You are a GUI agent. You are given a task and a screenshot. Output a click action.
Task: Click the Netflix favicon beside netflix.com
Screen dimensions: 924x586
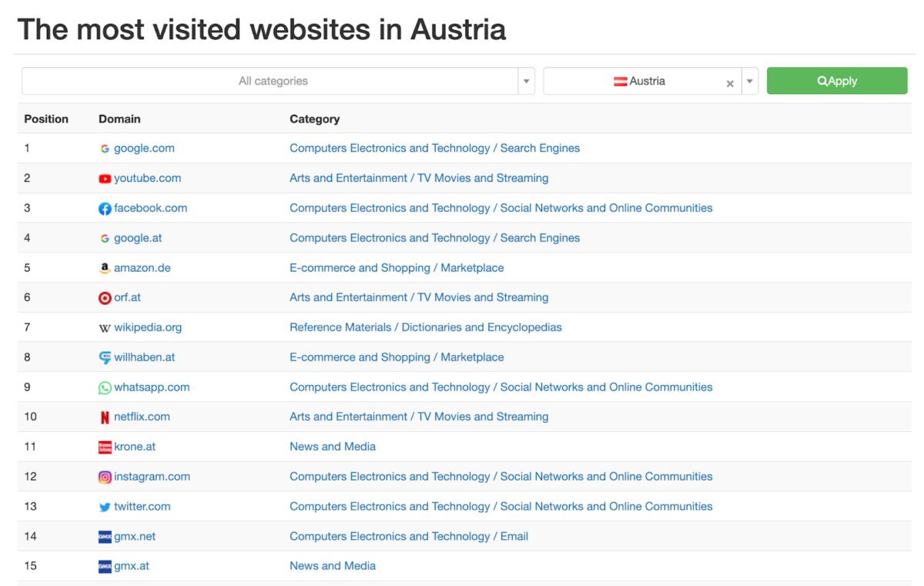105,417
